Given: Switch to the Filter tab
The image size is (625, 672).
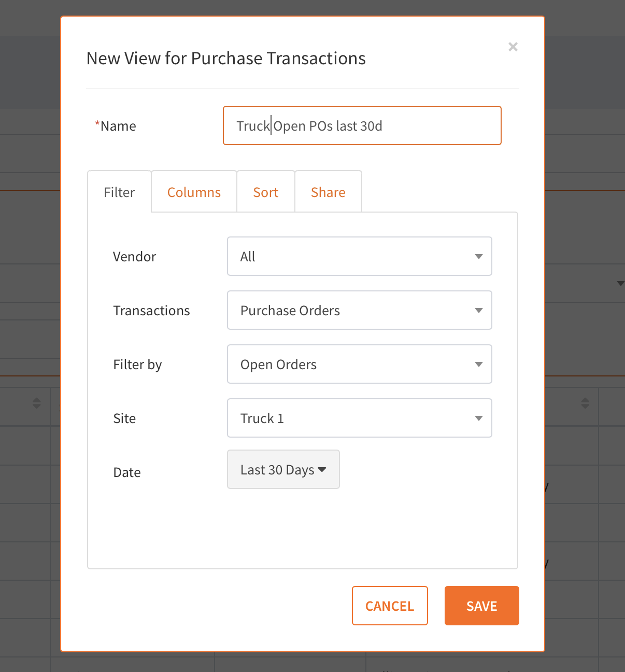Looking at the screenshot, I should point(119,192).
